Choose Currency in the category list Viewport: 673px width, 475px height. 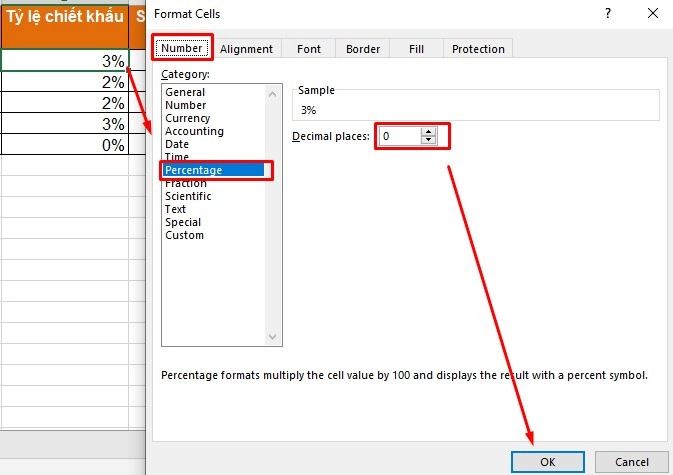tap(188, 118)
